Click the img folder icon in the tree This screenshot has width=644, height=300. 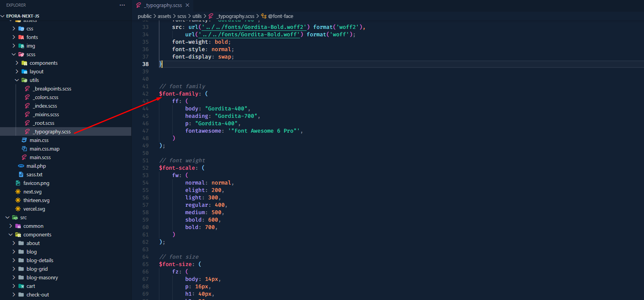(21, 46)
